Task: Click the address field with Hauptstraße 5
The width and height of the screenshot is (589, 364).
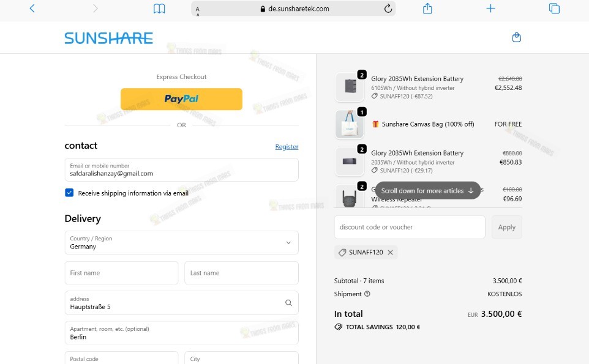Action: [x=181, y=303]
